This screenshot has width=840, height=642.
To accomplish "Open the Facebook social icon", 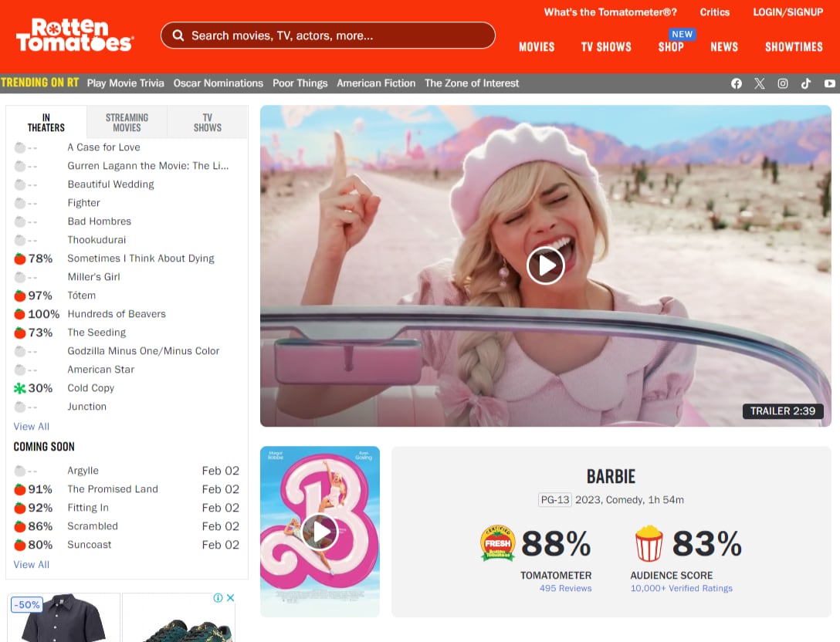I will [x=737, y=83].
